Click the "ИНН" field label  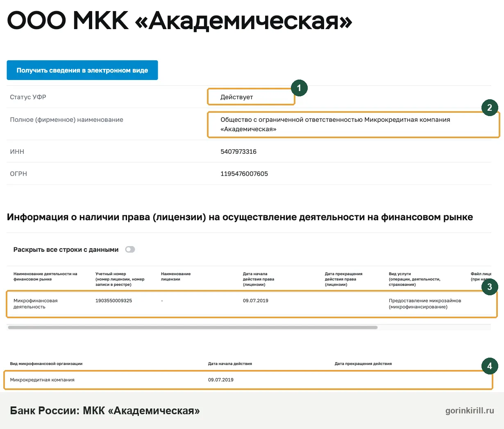point(17,151)
